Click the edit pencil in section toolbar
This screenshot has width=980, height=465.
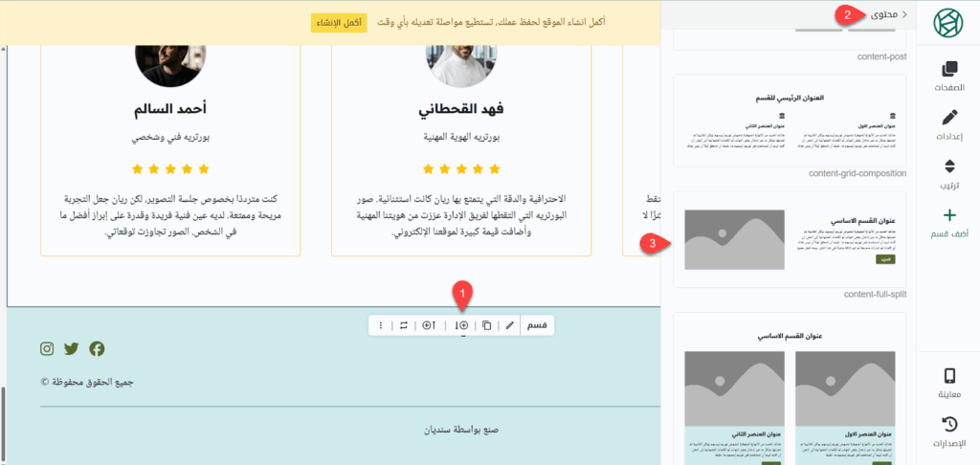pyautogui.click(x=510, y=325)
